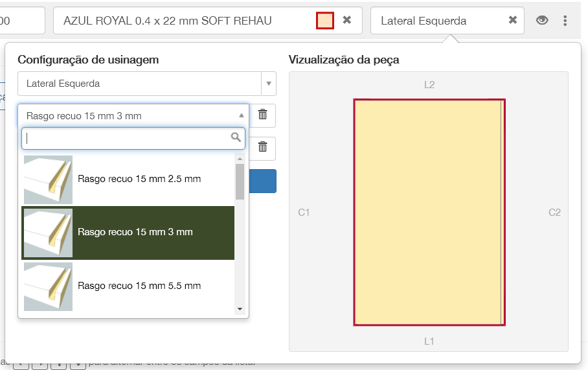This screenshot has width=588, height=370.
Task: Choose Rasgo recuo 15 mm 5.5 mm option
Action: [139, 286]
